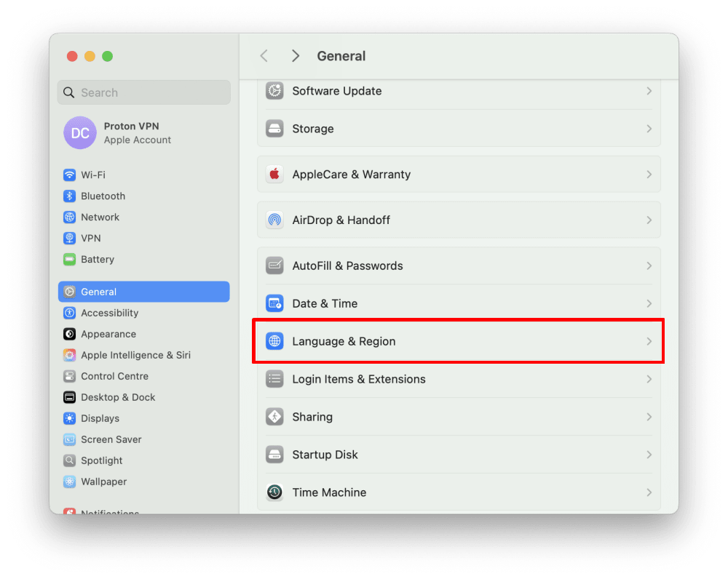
Task: Click the Accessibility sidebar icon
Action: pos(70,313)
